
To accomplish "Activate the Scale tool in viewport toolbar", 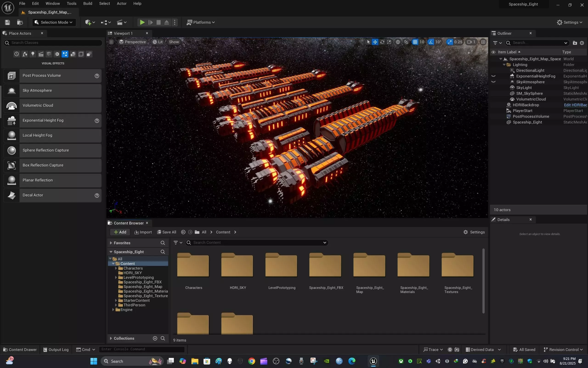I will (x=389, y=42).
